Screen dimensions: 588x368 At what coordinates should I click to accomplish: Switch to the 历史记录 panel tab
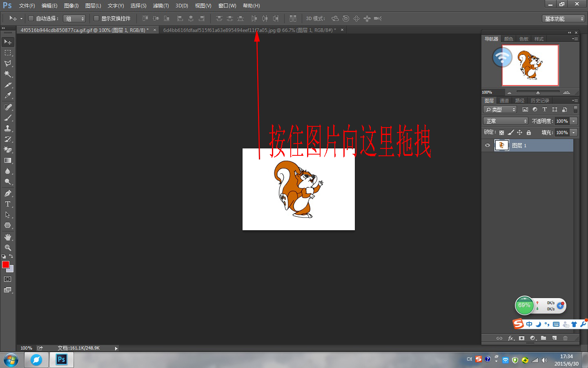[x=540, y=101]
